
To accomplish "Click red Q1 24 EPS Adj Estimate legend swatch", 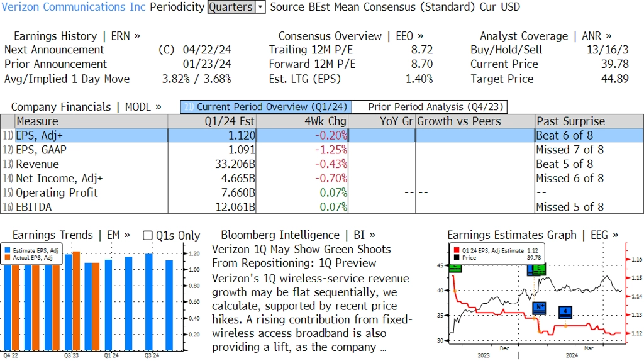I will click(457, 250).
